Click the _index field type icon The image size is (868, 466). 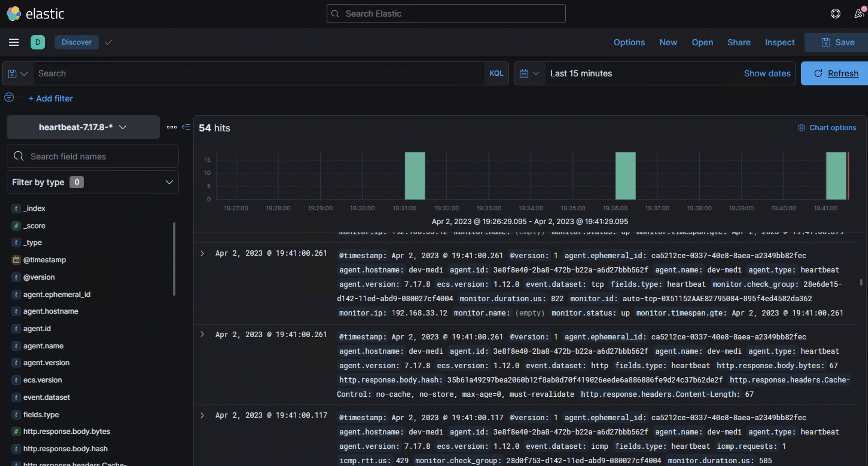(x=16, y=208)
